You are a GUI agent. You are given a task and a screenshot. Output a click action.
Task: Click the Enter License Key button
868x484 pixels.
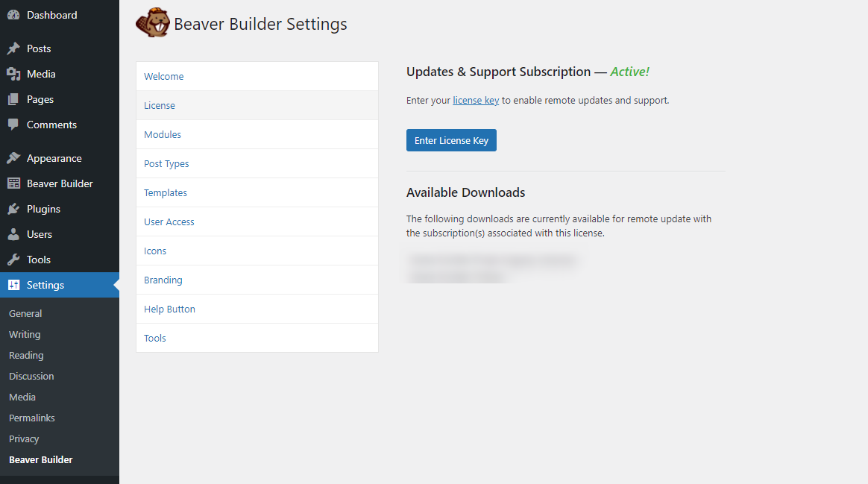click(451, 140)
